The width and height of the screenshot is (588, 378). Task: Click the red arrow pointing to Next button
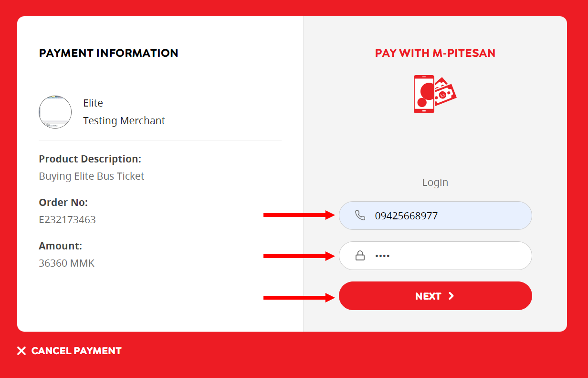pos(299,298)
